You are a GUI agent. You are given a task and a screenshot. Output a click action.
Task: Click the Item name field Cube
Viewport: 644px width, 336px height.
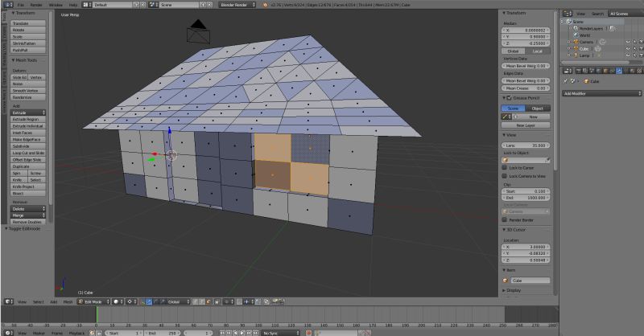tap(530, 281)
